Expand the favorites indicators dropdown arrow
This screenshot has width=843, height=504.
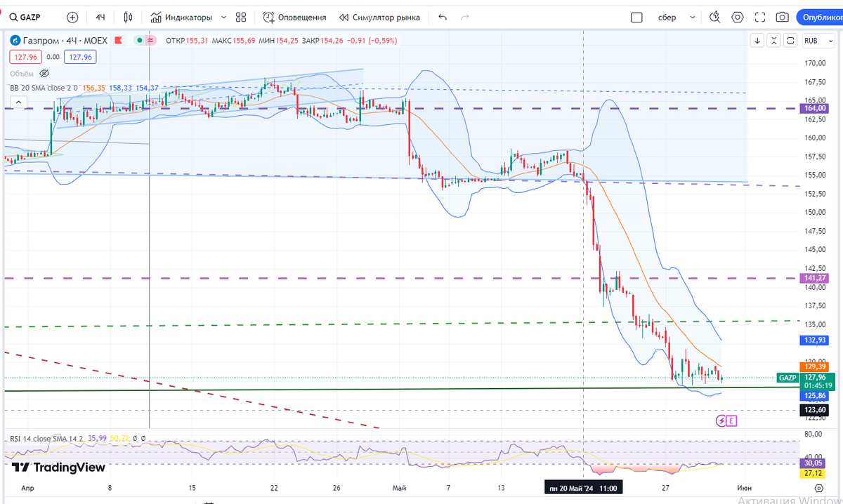(224, 17)
